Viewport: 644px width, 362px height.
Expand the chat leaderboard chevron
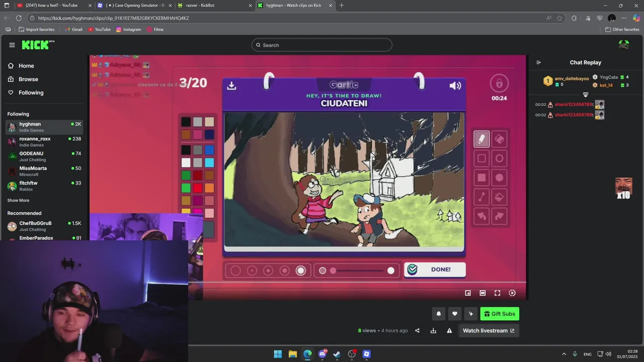click(585, 95)
